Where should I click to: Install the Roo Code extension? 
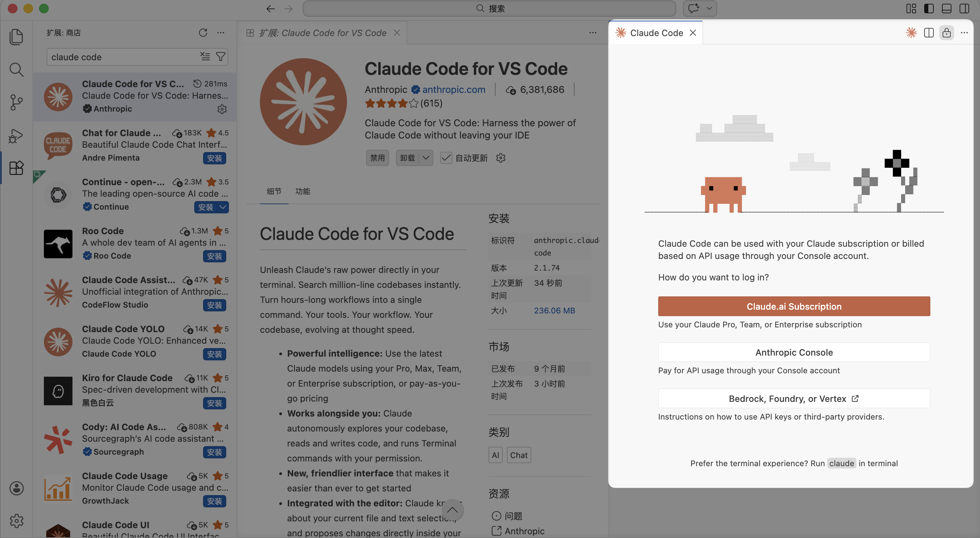(215, 257)
